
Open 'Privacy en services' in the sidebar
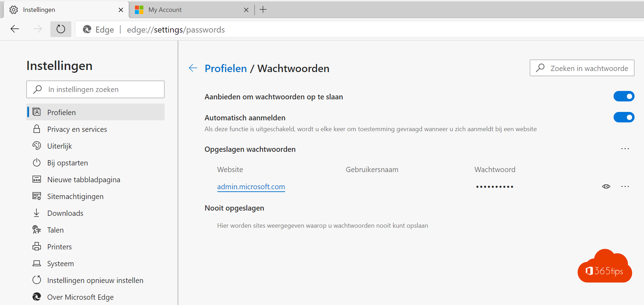[x=95, y=129]
